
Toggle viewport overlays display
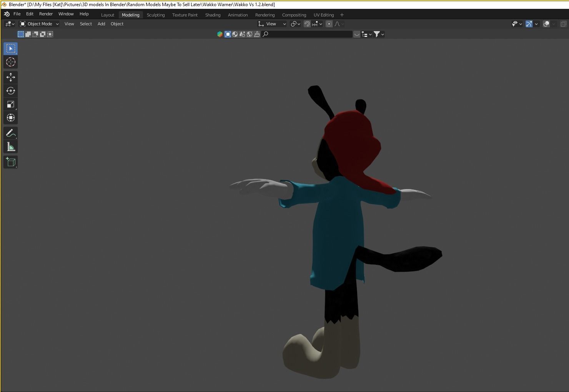(x=546, y=24)
